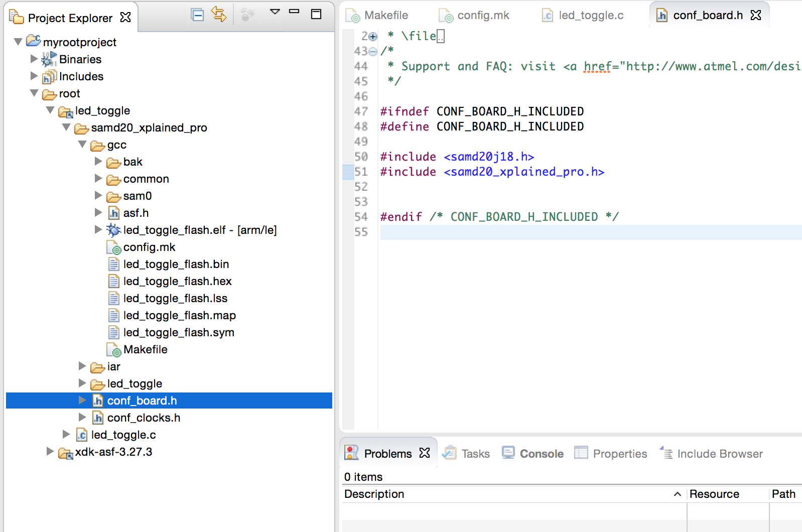The image size is (802, 532).
Task: Sort problems by the Description column
Action: click(514, 494)
